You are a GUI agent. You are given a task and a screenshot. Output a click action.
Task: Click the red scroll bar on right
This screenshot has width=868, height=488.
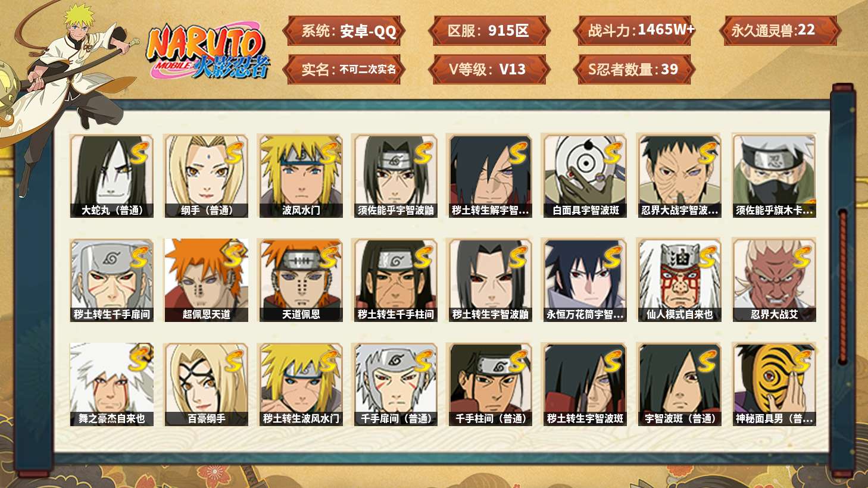842,286
